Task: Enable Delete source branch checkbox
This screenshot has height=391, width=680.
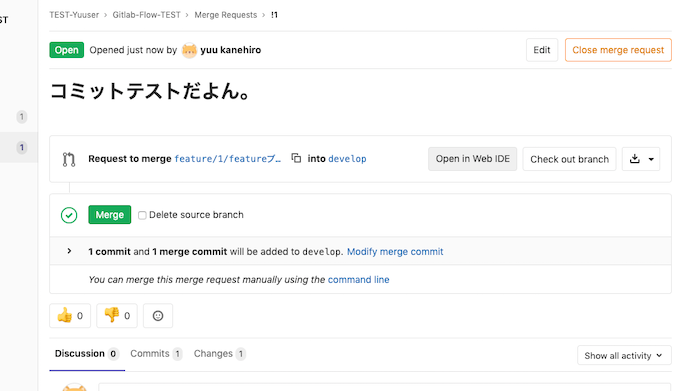Action: click(x=142, y=215)
